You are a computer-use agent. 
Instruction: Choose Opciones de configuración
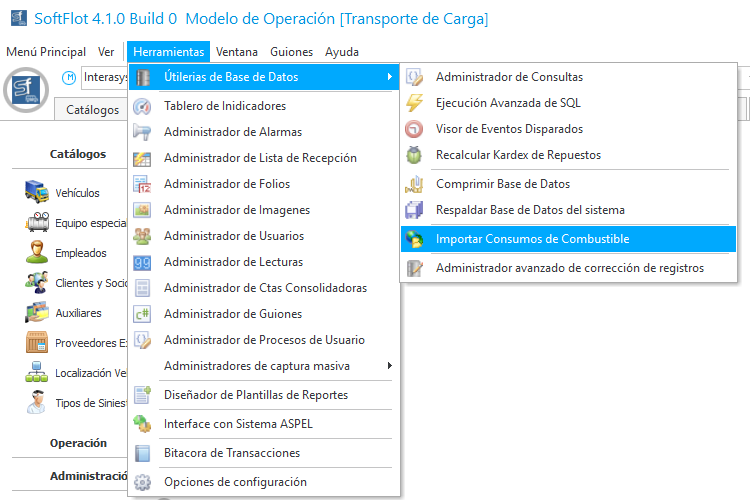pos(235,482)
